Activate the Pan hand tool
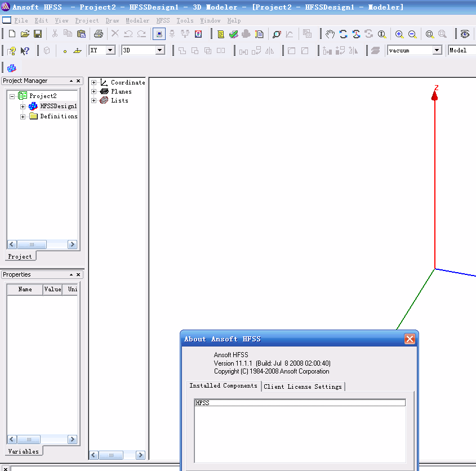Viewport: 476px width, 471px height. point(330,34)
